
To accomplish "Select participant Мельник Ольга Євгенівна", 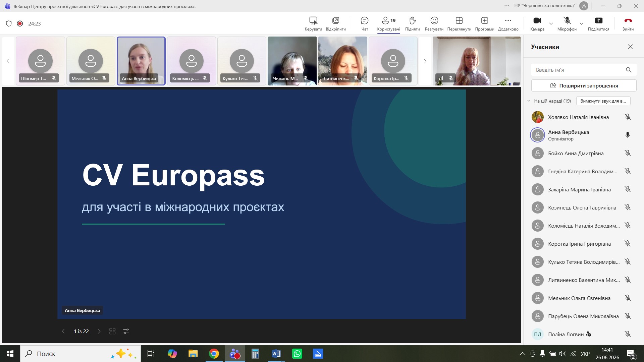I will [583, 298].
